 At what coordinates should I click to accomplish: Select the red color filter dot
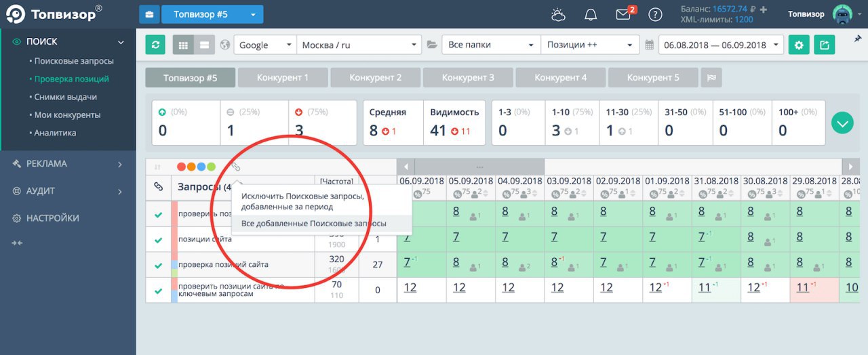point(181,167)
